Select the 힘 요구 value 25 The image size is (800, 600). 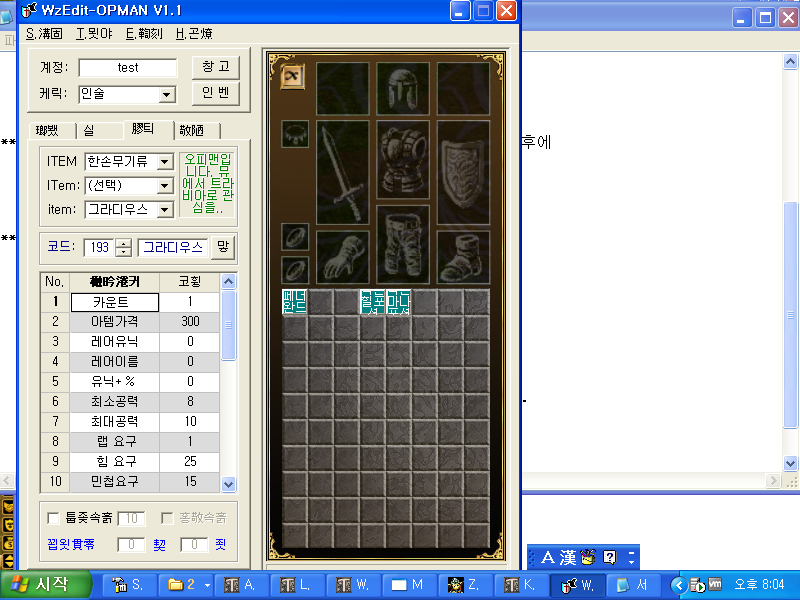190,461
